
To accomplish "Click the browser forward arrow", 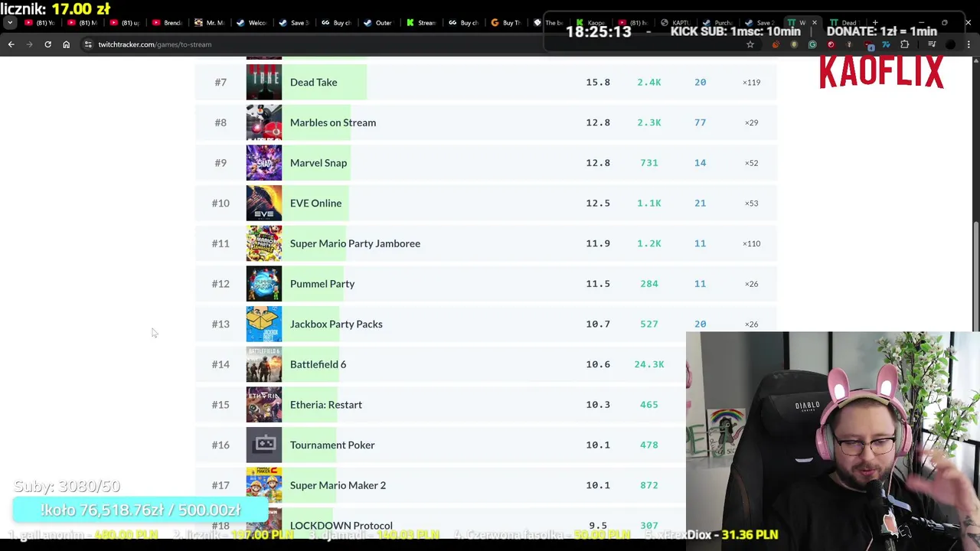I will (x=29, y=44).
